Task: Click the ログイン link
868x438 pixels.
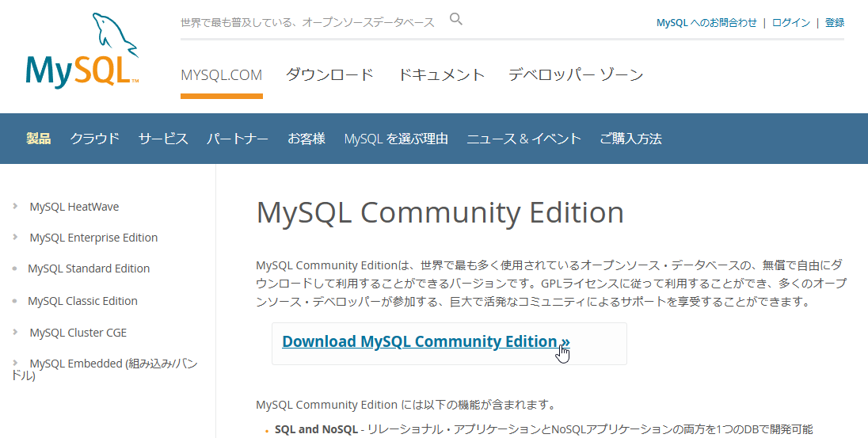Action: coord(791,23)
